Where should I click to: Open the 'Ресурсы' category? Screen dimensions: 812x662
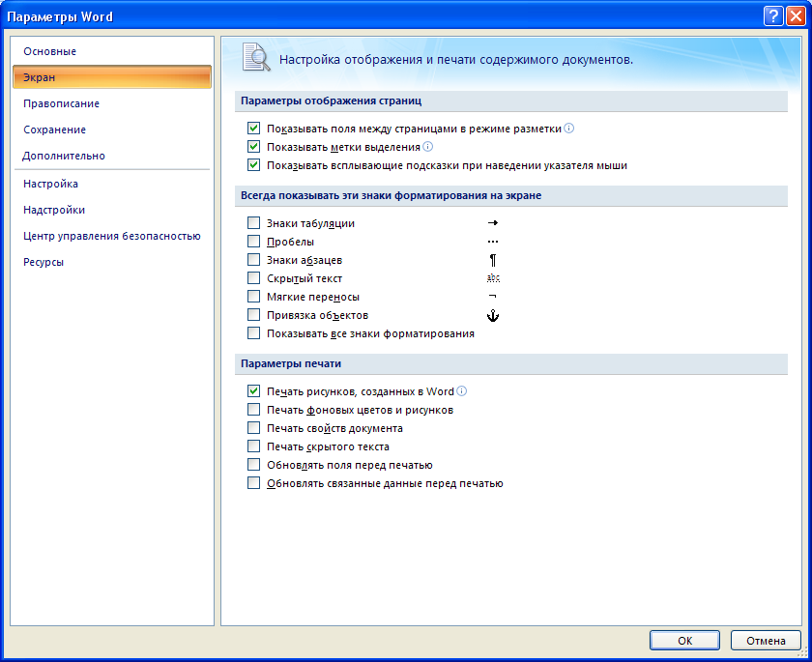[112, 262]
